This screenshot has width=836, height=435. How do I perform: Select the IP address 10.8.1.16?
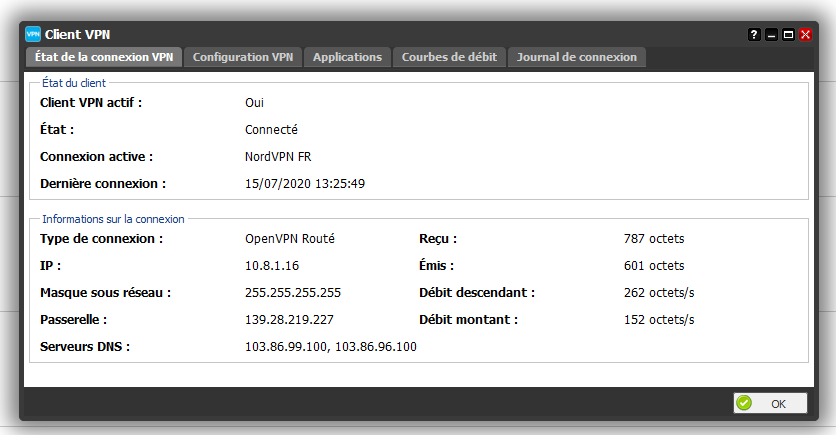click(x=272, y=265)
